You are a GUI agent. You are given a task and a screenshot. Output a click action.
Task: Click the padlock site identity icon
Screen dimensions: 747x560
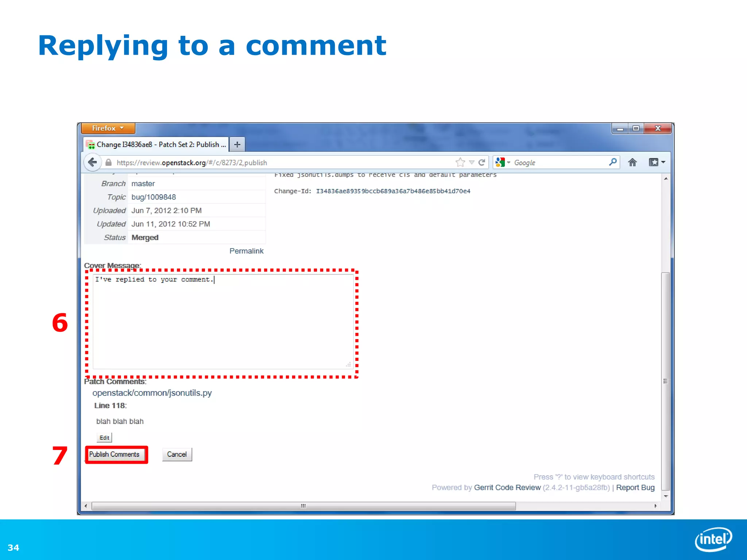click(x=108, y=163)
